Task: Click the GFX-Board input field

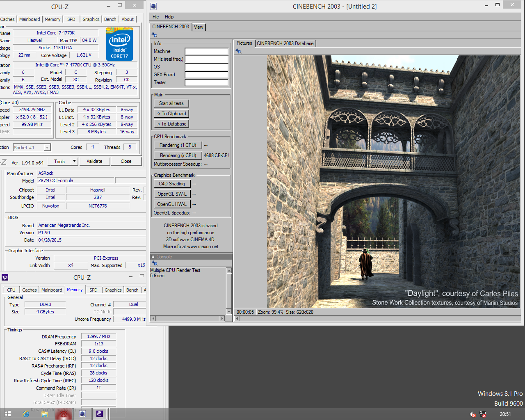Action: click(x=206, y=75)
